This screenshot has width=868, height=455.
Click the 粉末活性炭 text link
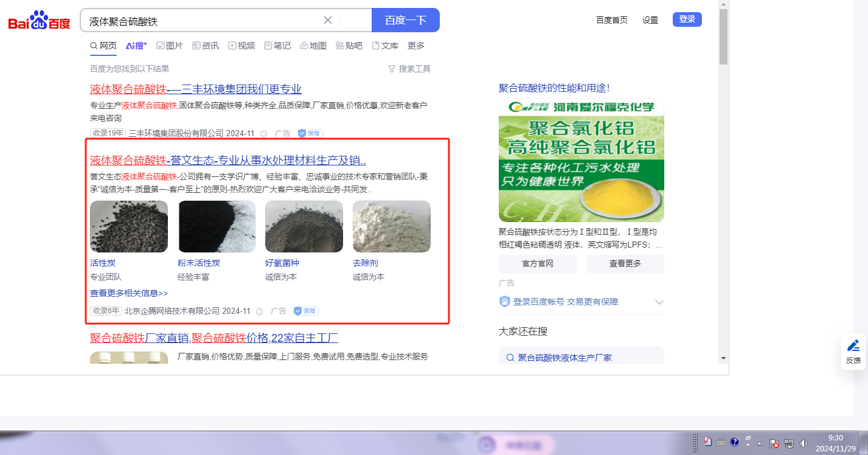pyautogui.click(x=199, y=263)
